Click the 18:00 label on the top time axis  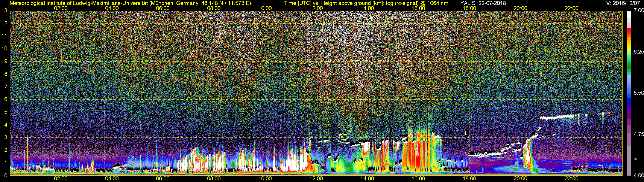469,8
